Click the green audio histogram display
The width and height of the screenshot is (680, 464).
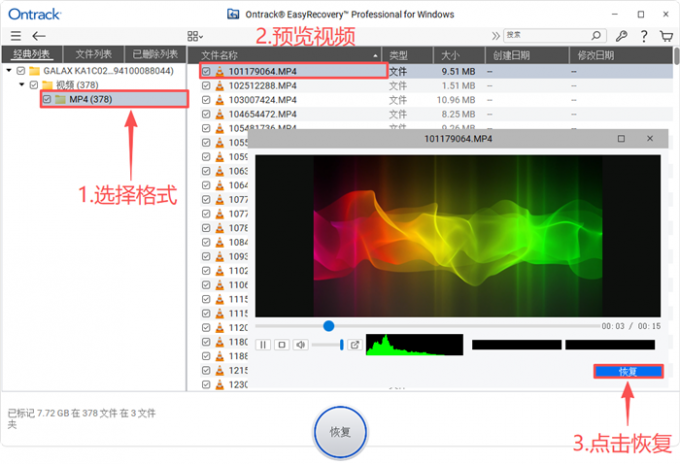tap(415, 345)
